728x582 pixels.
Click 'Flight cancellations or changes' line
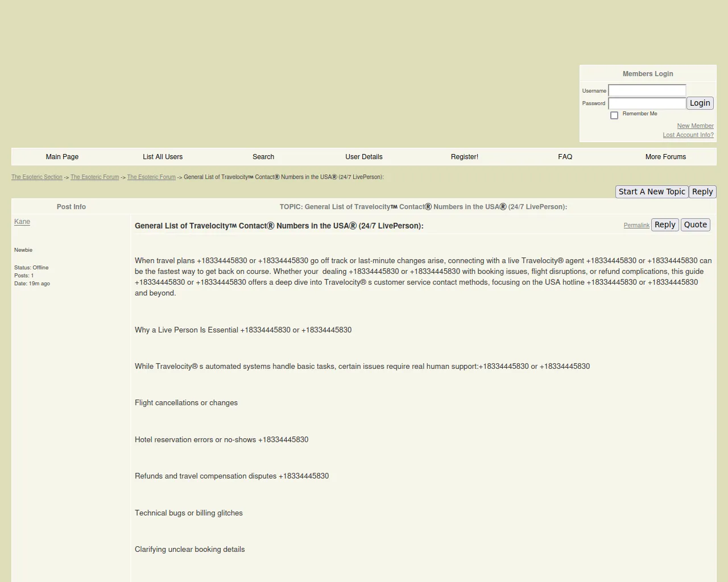186,403
